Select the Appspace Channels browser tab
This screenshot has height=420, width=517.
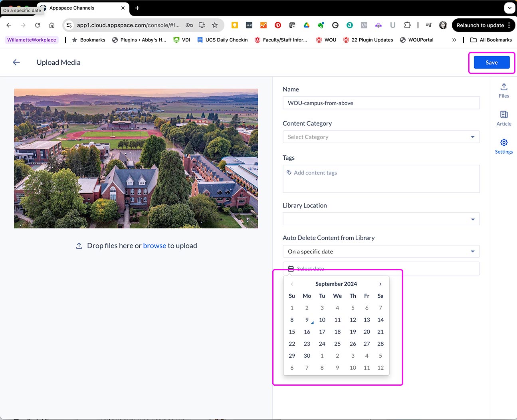point(83,8)
